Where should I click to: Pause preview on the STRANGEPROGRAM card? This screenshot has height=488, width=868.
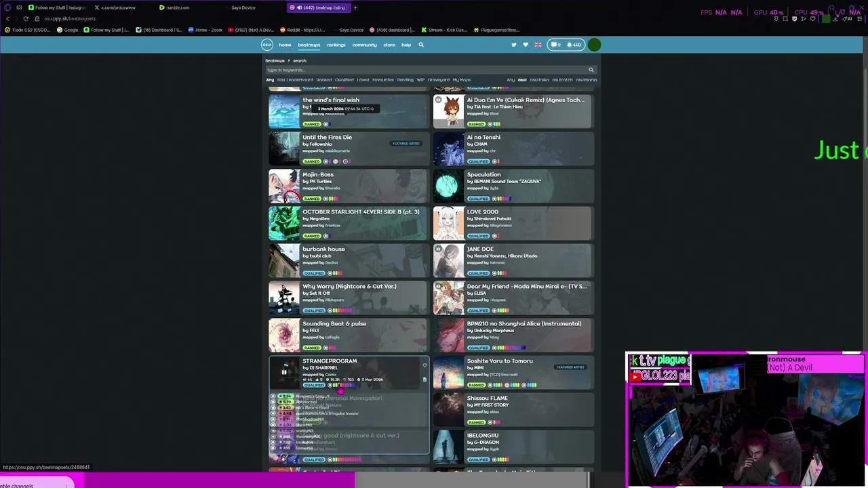[284, 372]
